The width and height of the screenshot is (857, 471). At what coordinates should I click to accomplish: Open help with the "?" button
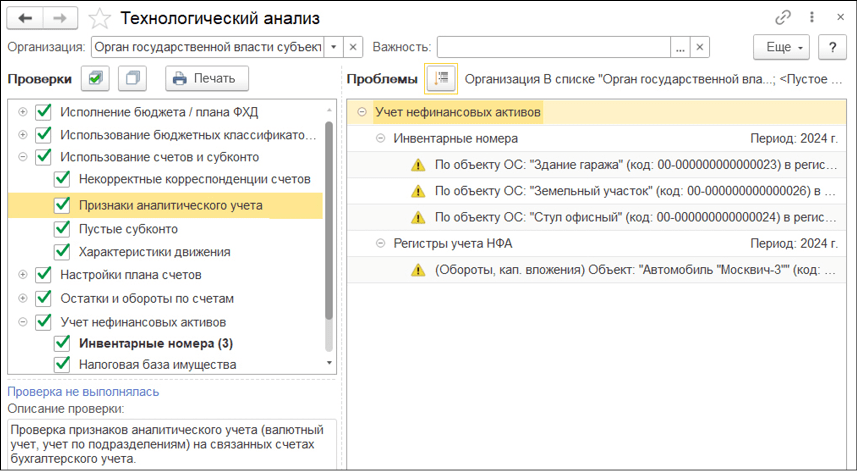[832, 47]
